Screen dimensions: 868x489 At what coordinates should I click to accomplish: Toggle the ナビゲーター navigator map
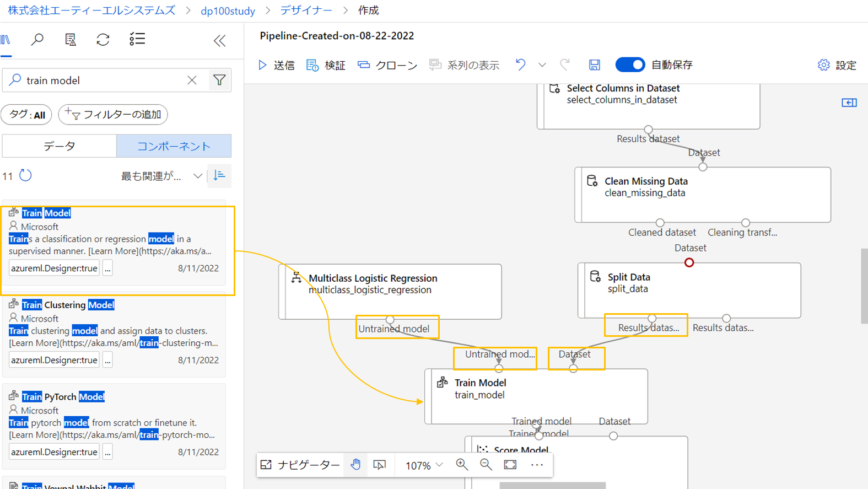[x=300, y=465]
